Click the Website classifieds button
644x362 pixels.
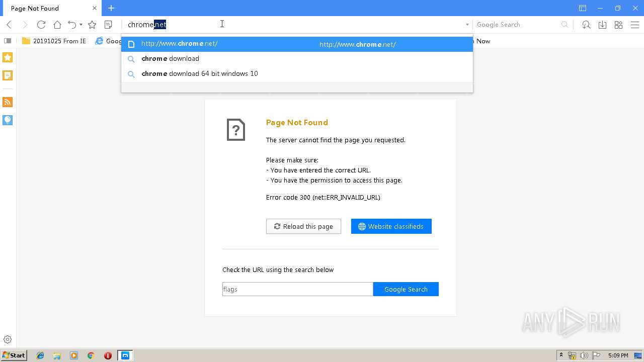coord(391,226)
